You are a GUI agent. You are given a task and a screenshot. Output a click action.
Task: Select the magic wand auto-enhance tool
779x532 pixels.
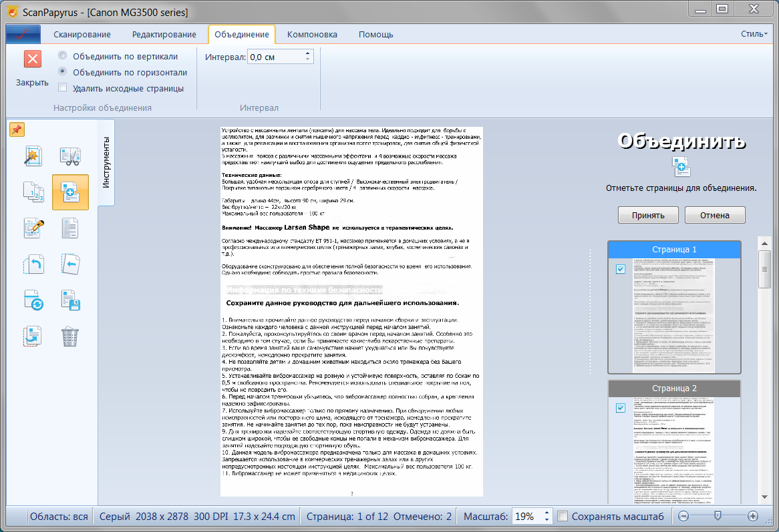[33, 156]
